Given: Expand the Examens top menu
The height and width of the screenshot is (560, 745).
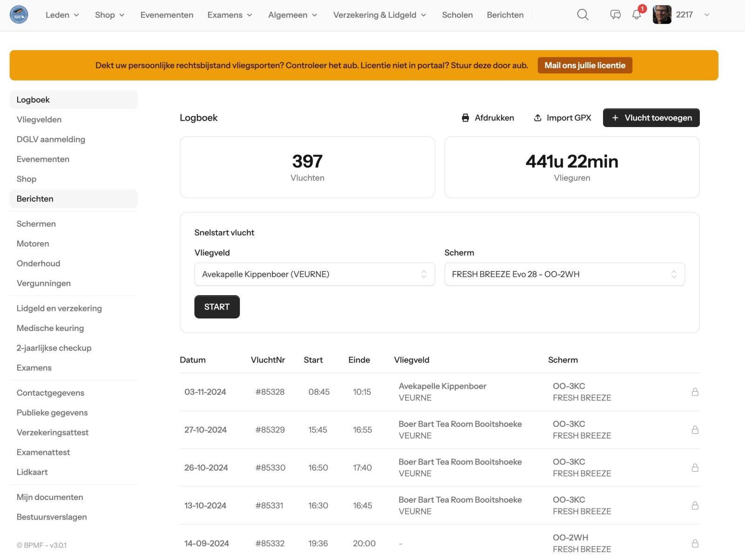Looking at the screenshot, I should [230, 15].
